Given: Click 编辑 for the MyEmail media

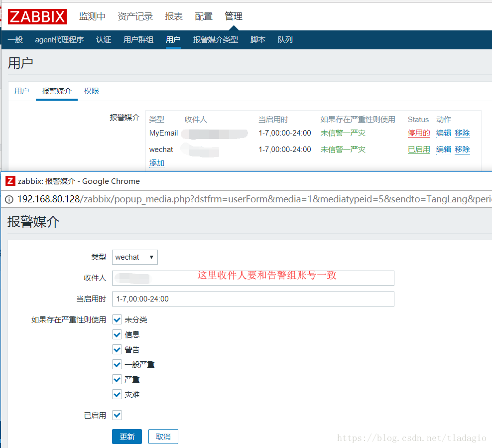Looking at the screenshot, I should coord(443,133).
